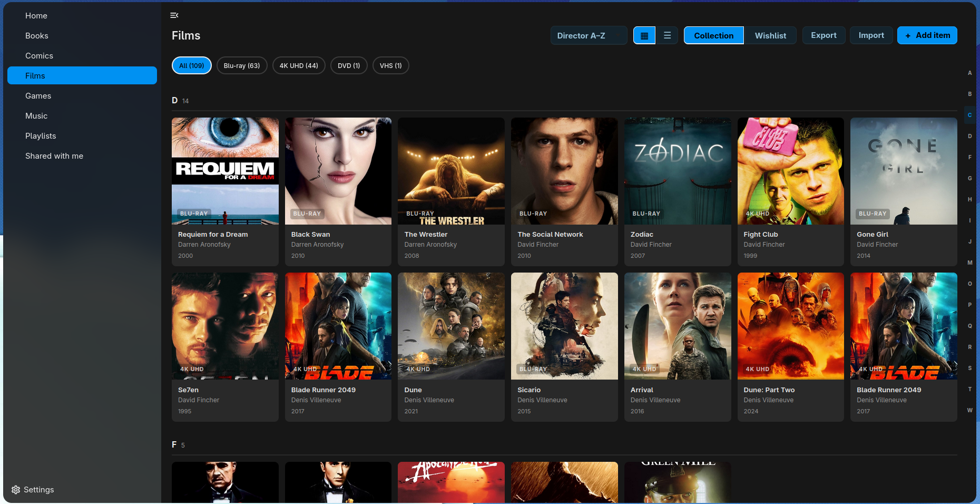Click the Import button
Viewport: 980px width, 504px height.
click(871, 35)
